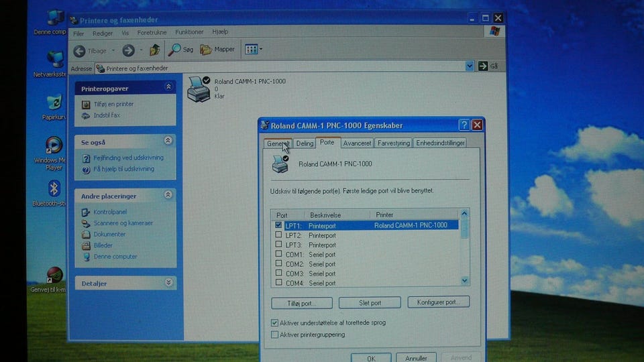Viewport: 644px width, 362px height.
Task: Collapse the Printeropgaver panel
Action: point(168,86)
